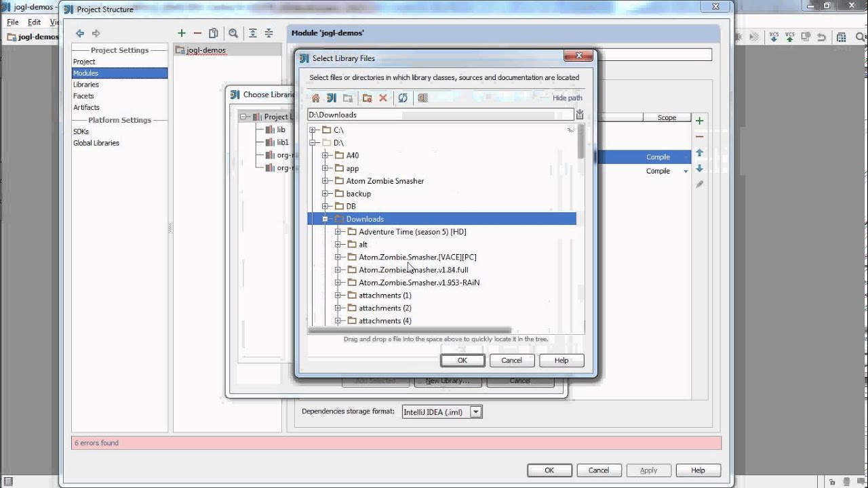Click the find magnifier icon in modules toolbar

[x=233, y=33]
